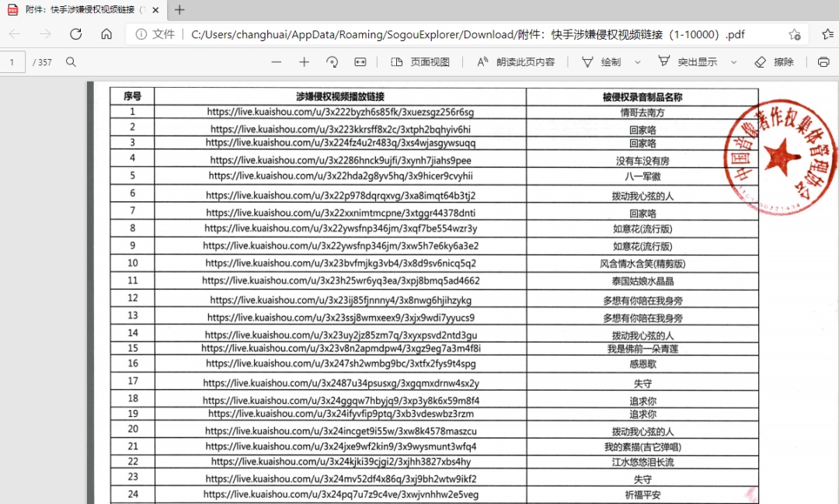839x504 pixels.
Task: Select the song name 我的素描(吉它弹唱)
Action: (x=642, y=447)
